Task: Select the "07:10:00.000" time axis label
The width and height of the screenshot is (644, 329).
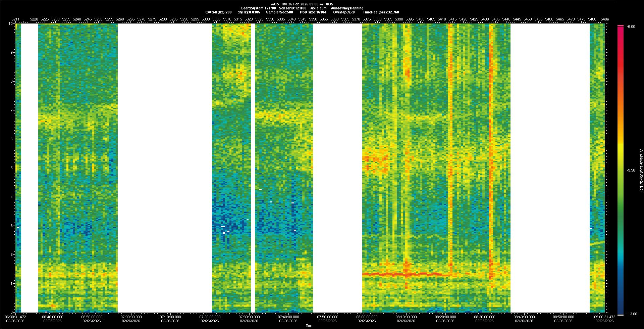Action: pyautogui.click(x=170, y=317)
